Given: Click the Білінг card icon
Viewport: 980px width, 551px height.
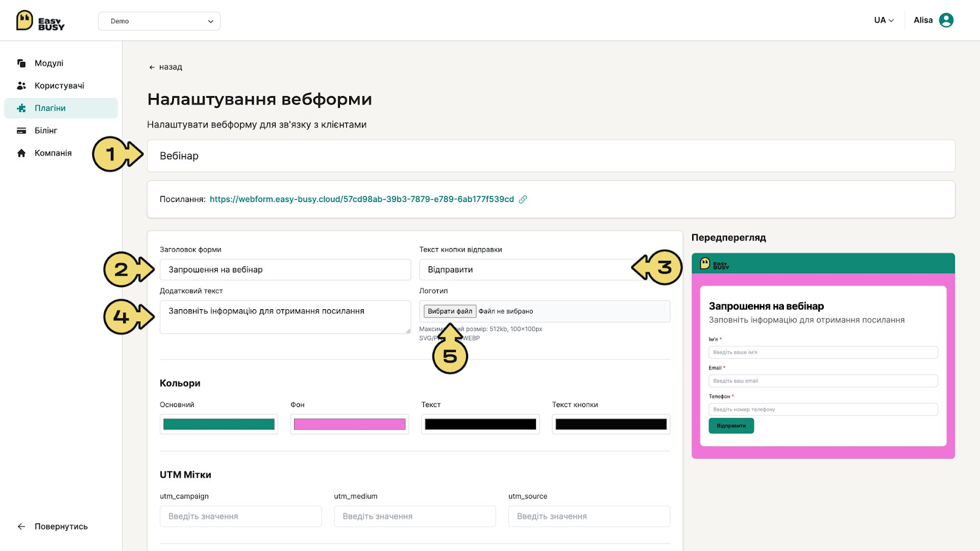Looking at the screenshot, I should coord(21,130).
